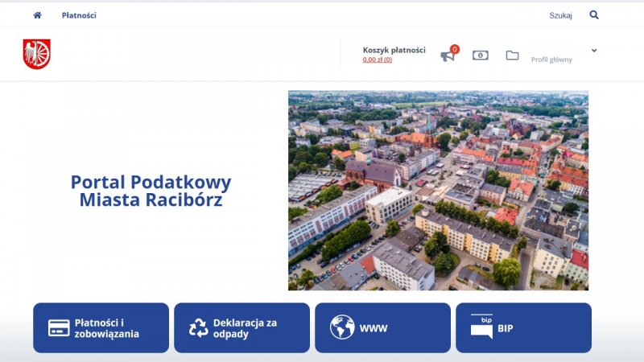644x362 pixels.
Task: Click the Racibórz coat of arms logo
Action: (x=36, y=54)
